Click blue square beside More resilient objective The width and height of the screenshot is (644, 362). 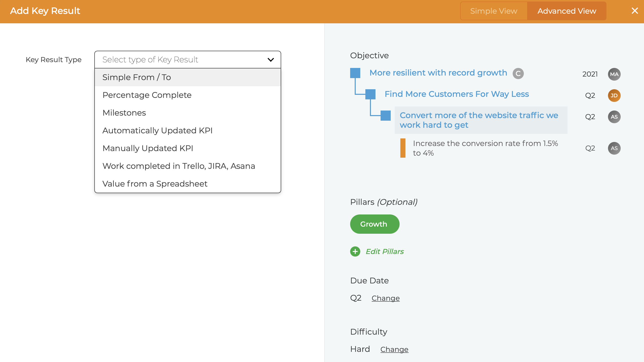coord(355,73)
